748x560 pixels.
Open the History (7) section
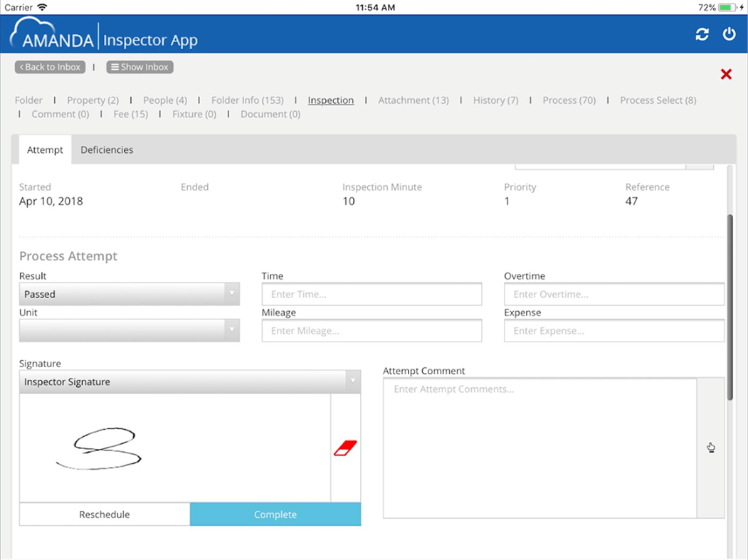pyautogui.click(x=495, y=100)
